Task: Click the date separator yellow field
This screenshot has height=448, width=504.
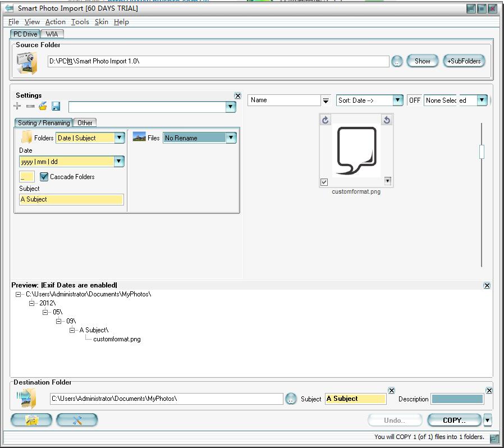Action: pos(27,177)
